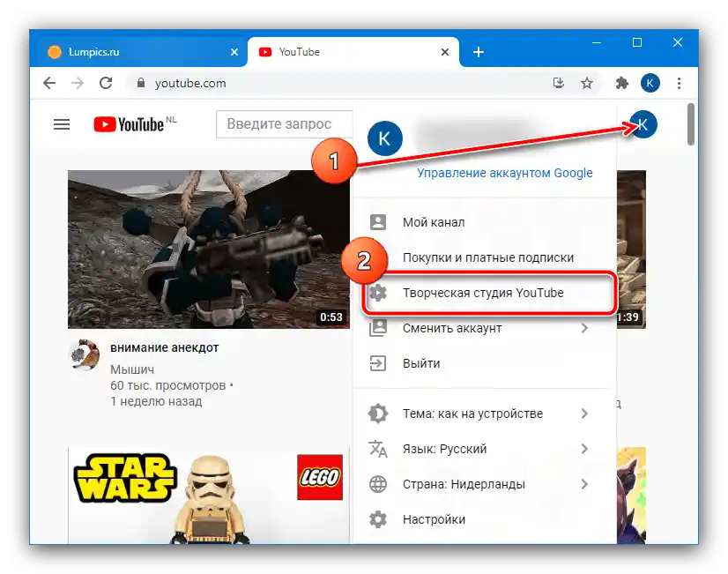
Task: Open the YouTube hamburger guide menu
Action: (x=62, y=124)
